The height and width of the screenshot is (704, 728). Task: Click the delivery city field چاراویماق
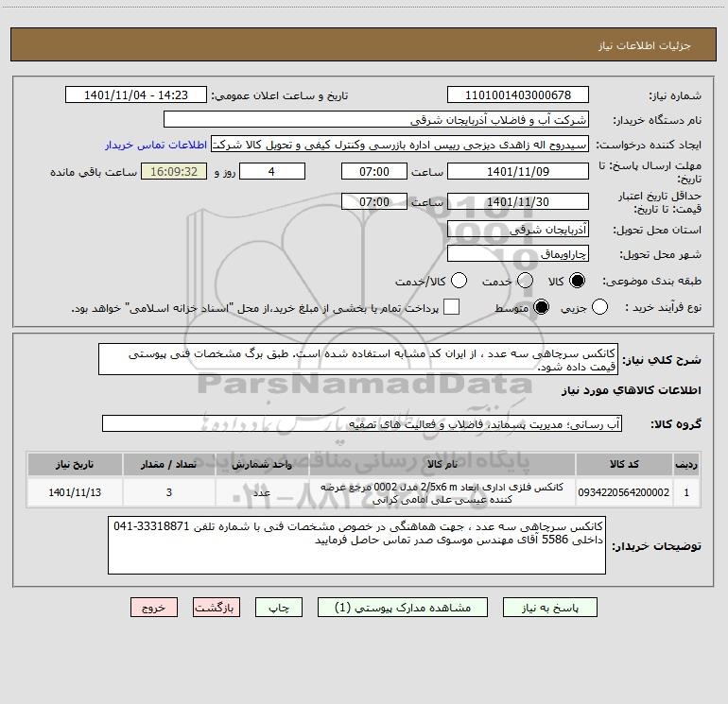(x=518, y=254)
